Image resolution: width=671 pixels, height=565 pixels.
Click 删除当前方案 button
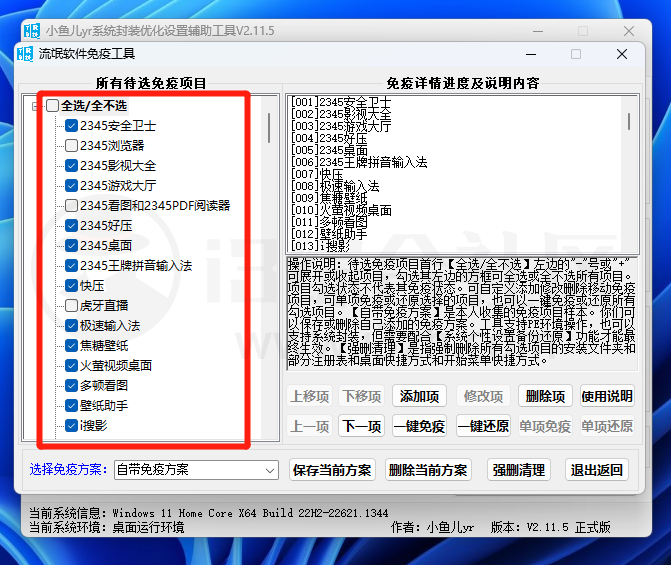coord(428,470)
